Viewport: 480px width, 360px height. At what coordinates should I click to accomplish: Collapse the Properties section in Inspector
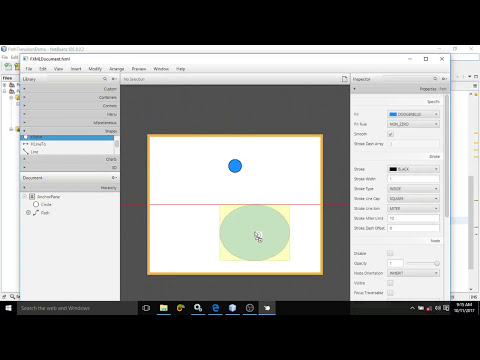399,89
